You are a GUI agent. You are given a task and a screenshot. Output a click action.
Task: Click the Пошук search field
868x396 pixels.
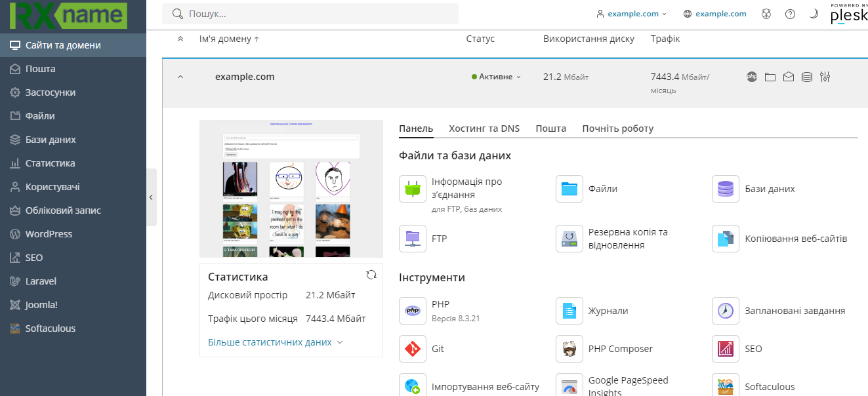click(x=315, y=14)
